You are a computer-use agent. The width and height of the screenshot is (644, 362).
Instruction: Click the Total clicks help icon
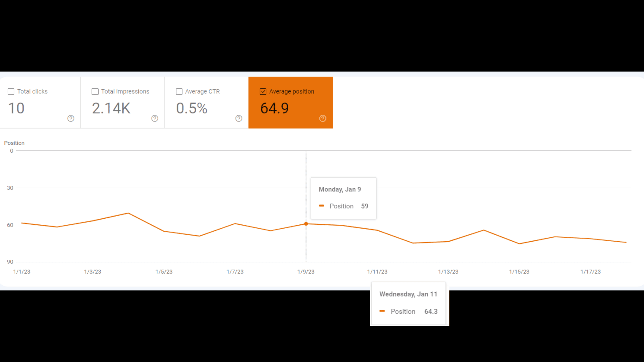[71, 118]
